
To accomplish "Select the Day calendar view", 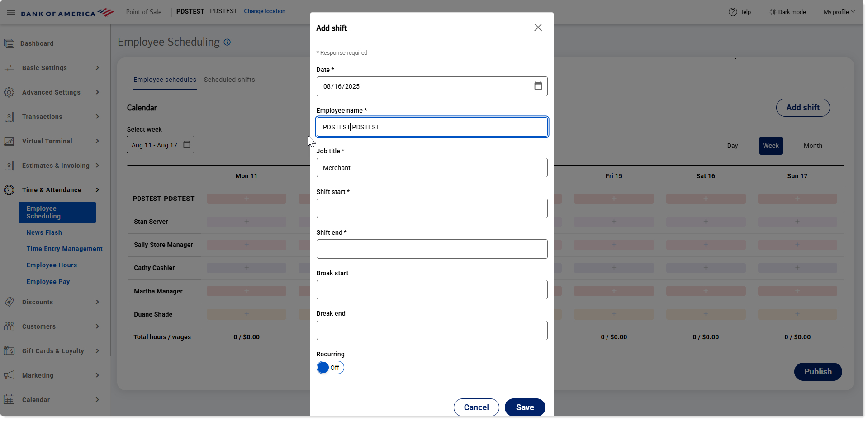I will tap(732, 146).
